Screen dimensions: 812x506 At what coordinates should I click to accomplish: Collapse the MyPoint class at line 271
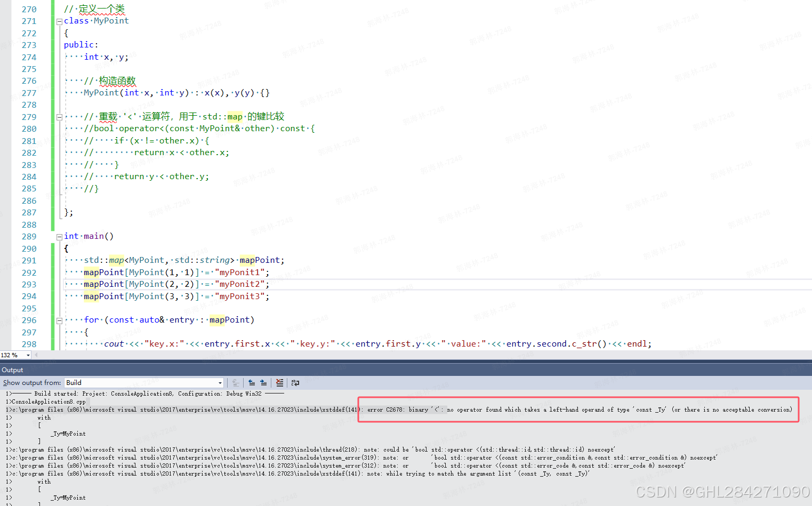59,21
